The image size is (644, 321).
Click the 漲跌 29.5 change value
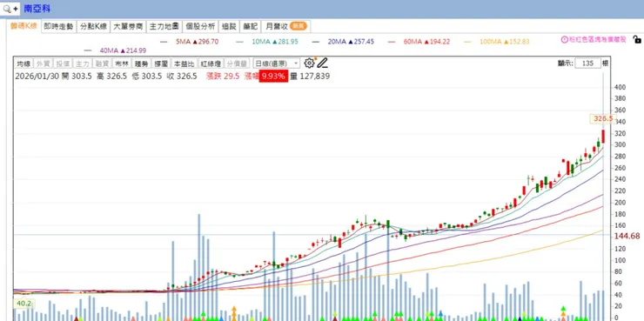coord(223,76)
